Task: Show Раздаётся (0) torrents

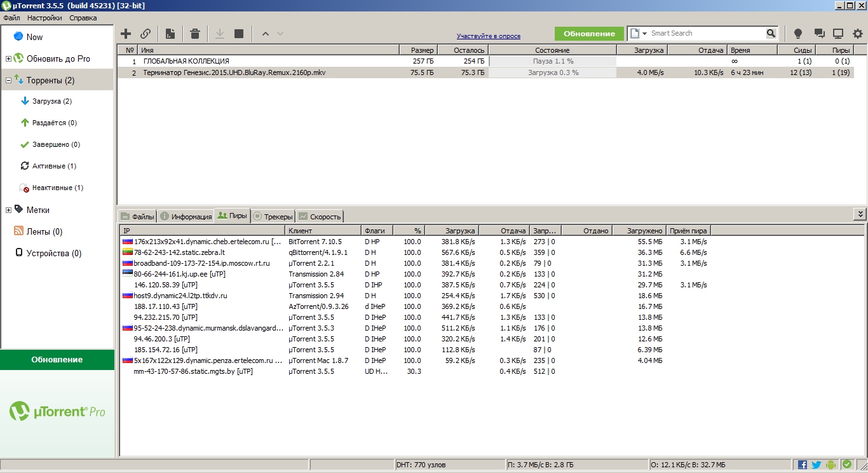Action: click(x=54, y=123)
